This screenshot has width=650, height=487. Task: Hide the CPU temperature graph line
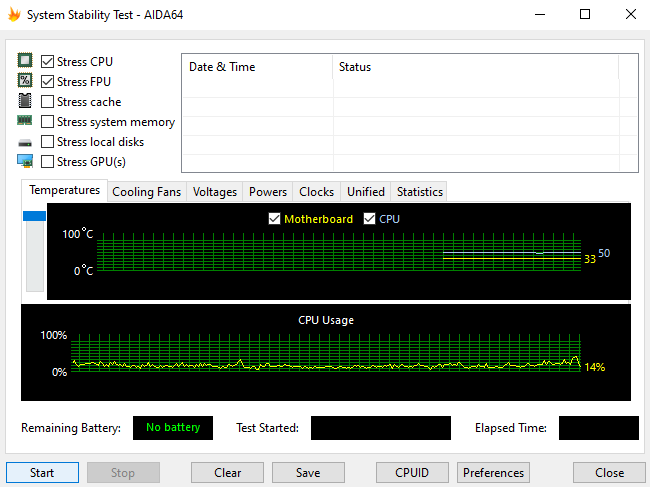pos(369,218)
